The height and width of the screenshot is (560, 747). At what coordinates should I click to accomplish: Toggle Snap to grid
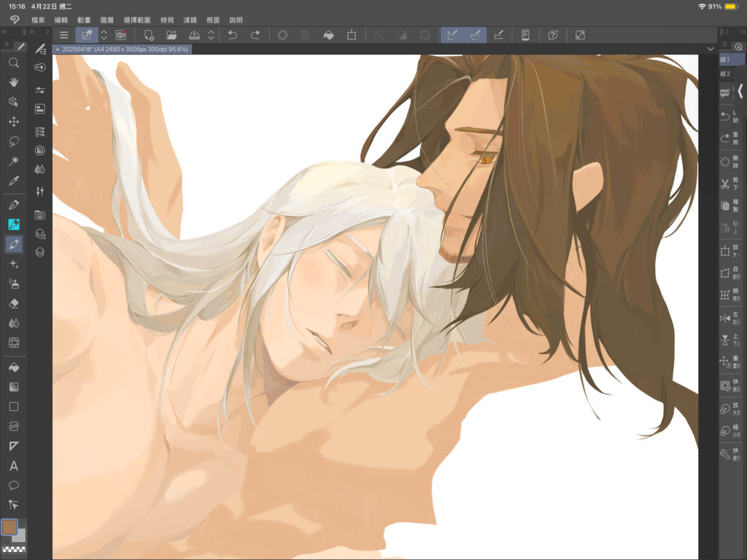tap(499, 35)
